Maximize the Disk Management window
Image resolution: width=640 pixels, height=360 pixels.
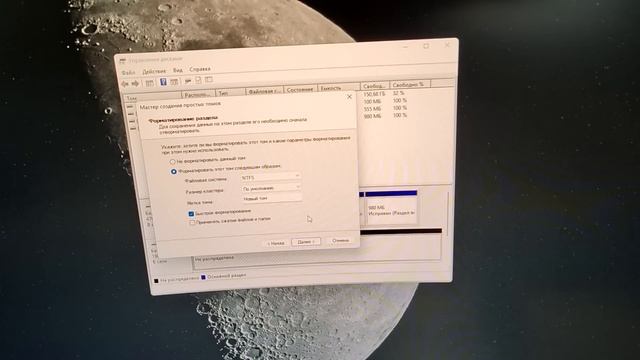click(426, 46)
